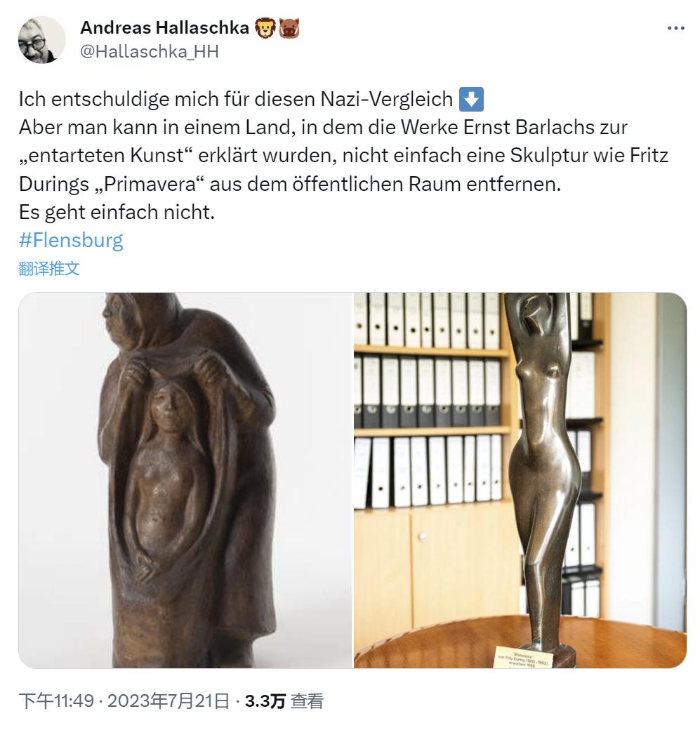Open the Barlach sculpture photo on left
Viewport: 700px width, 730px height.
pos(185,480)
